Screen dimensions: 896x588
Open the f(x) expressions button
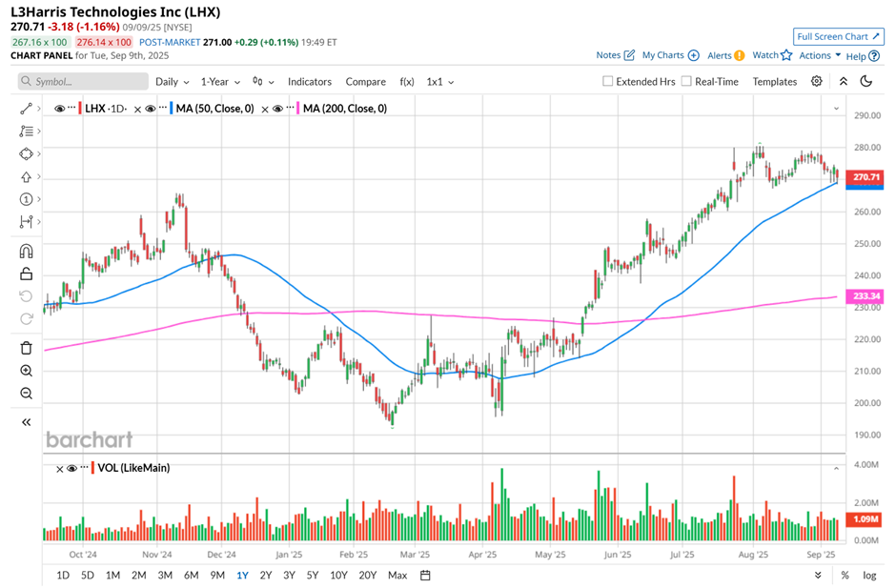[406, 82]
